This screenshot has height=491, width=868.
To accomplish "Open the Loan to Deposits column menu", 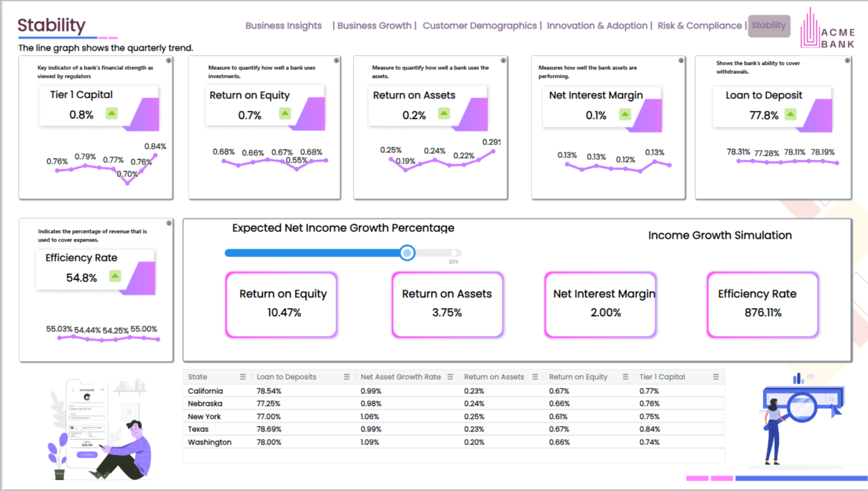I will pyautogui.click(x=347, y=377).
